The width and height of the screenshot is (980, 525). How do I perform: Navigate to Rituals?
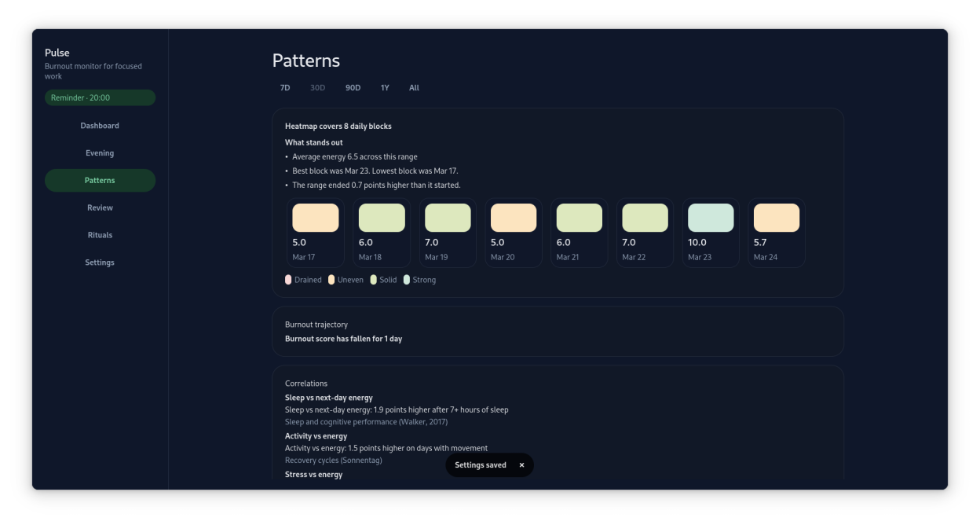tap(100, 235)
